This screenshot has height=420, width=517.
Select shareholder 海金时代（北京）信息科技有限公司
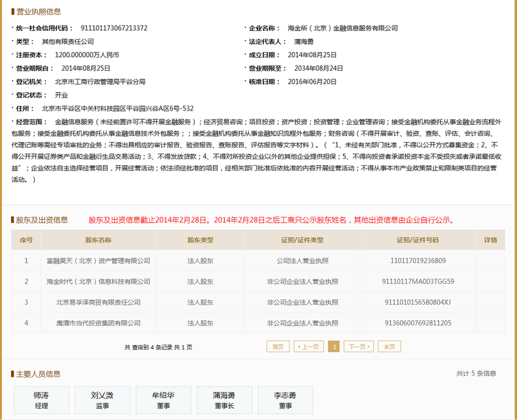98,282
